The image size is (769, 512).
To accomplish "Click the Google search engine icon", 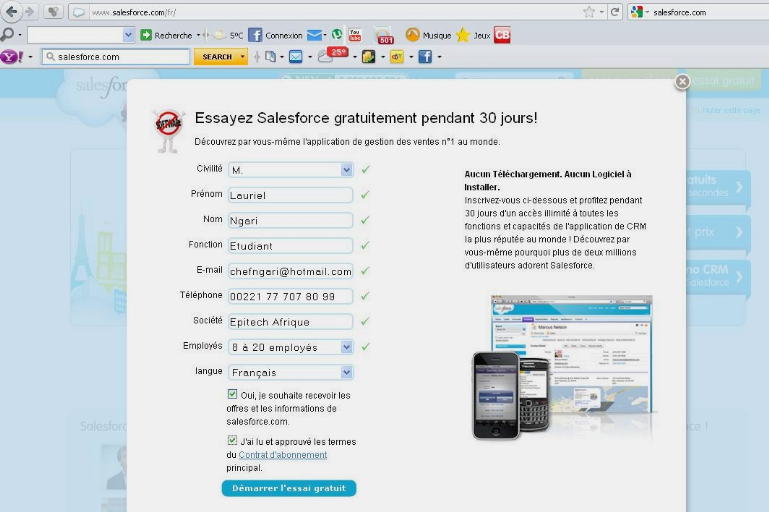I will coord(637,12).
